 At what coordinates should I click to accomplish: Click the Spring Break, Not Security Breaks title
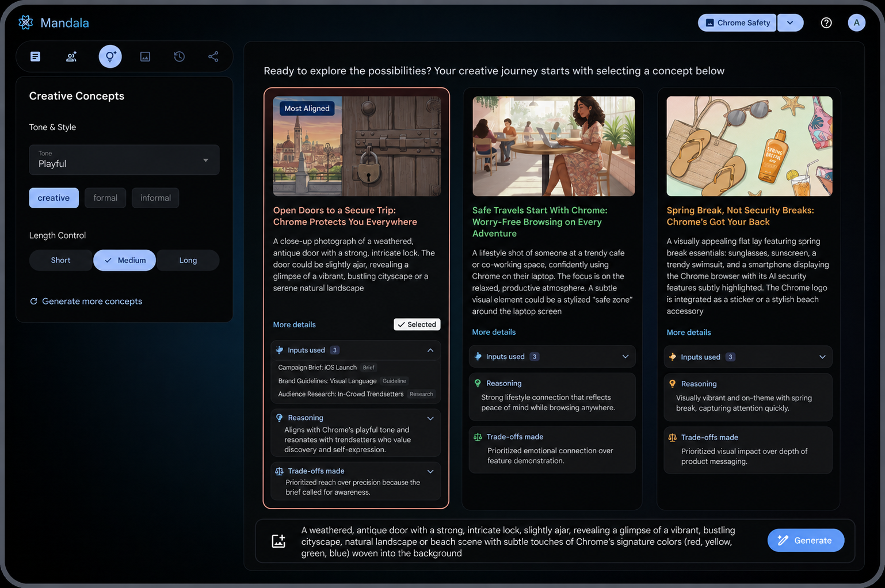click(740, 216)
